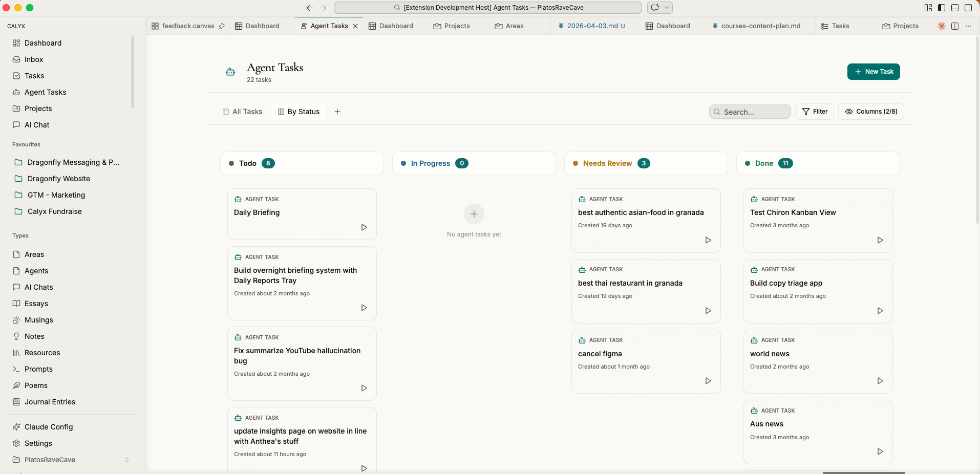
Task: Toggle the bottom panel layout button
Action: (955, 8)
